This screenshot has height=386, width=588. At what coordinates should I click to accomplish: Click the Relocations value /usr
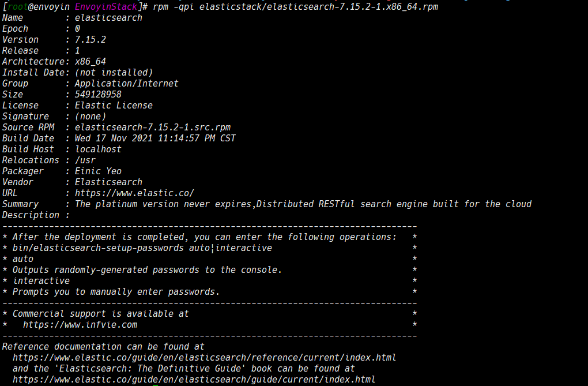click(85, 160)
